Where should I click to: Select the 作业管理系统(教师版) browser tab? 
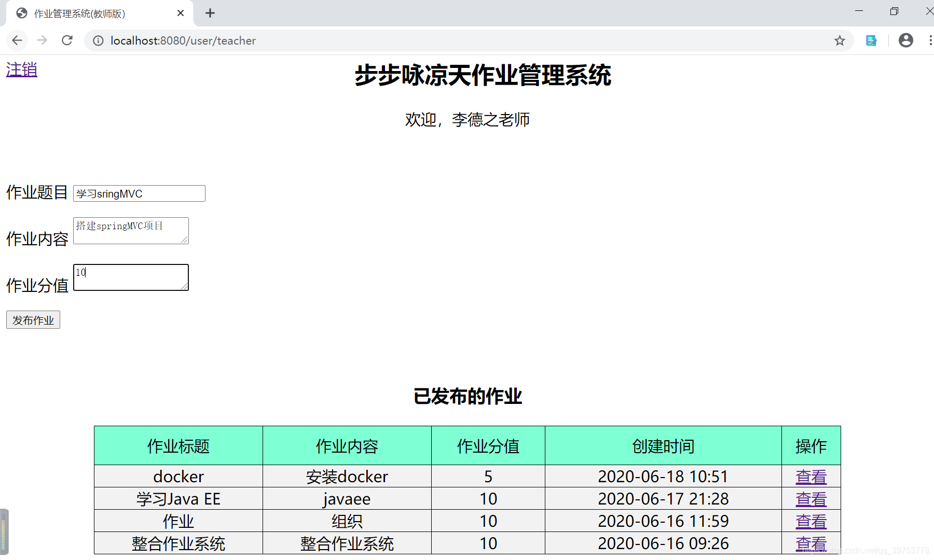tap(99, 13)
